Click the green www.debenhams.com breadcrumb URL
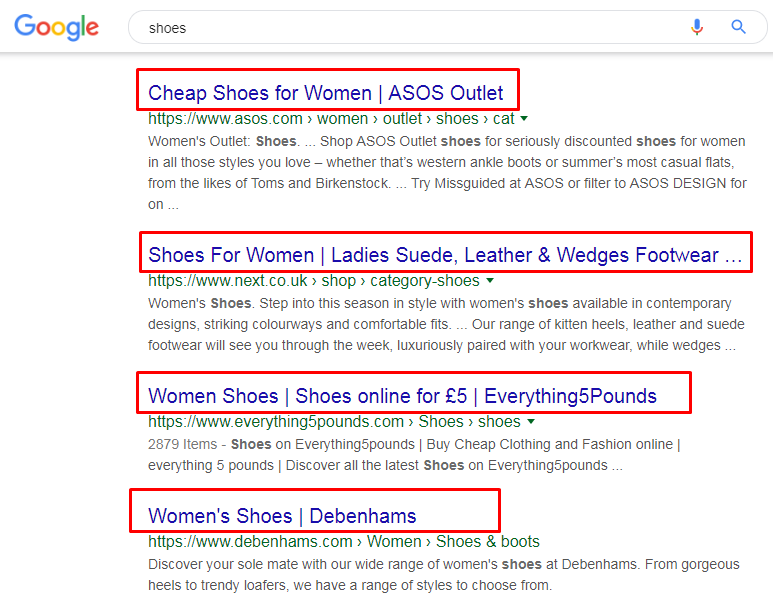Image resolution: width=773 pixels, height=606 pixels. point(250,542)
